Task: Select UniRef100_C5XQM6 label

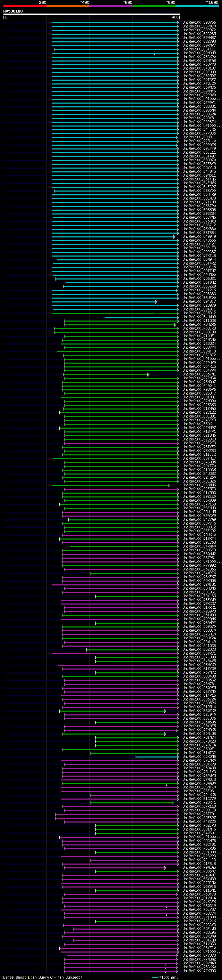Action: pos(199,757)
